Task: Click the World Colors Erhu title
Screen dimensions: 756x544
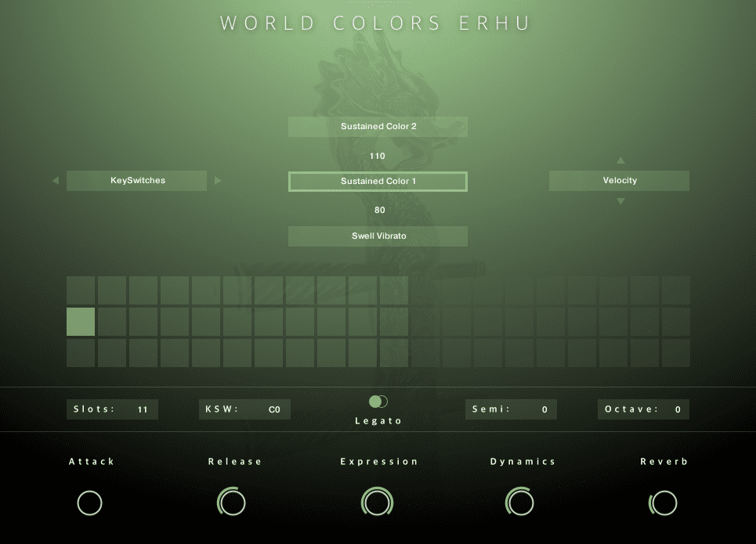Action: pos(375,23)
